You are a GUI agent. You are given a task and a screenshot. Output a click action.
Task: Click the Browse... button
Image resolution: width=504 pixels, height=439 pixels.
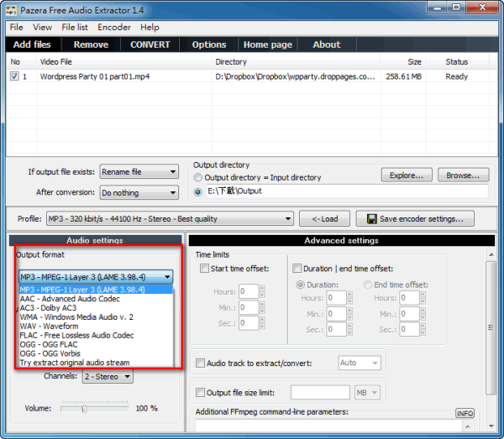point(463,175)
